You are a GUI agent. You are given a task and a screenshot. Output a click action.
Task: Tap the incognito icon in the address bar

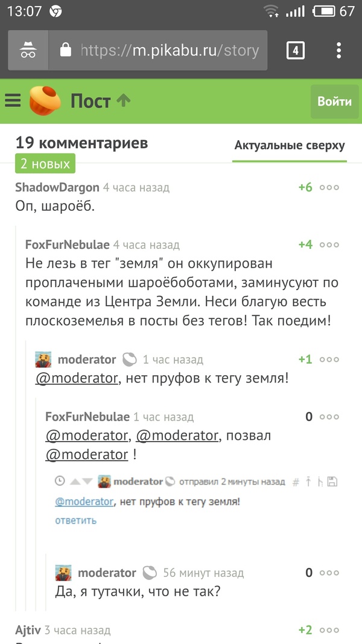(28, 50)
